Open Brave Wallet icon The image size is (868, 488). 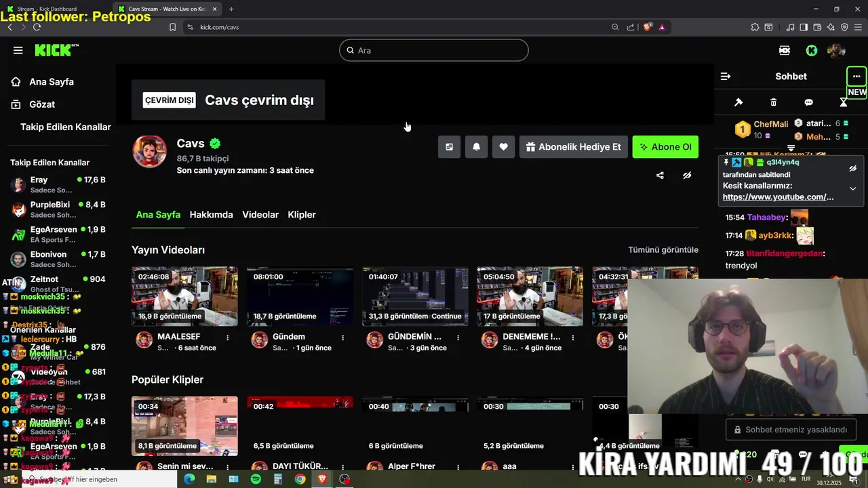(817, 27)
